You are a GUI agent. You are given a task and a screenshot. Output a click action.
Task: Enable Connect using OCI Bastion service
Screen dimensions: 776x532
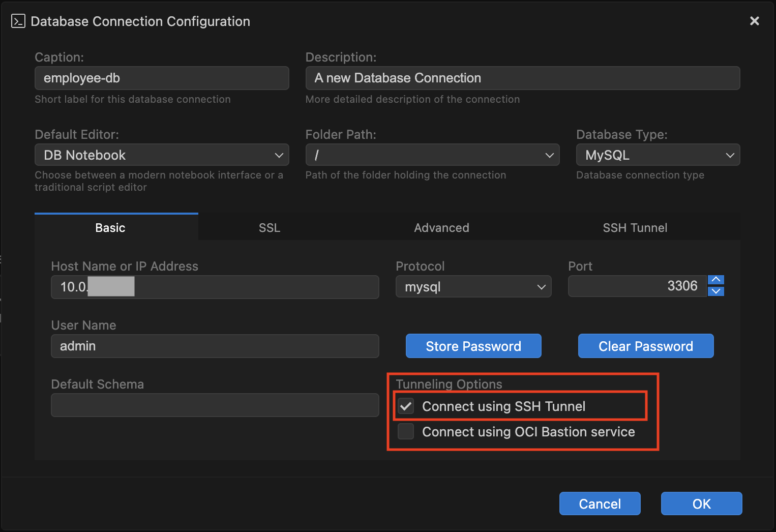(406, 431)
